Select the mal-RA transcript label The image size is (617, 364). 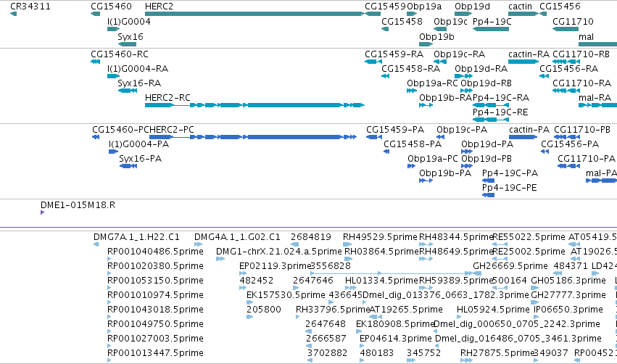[595, 98]
